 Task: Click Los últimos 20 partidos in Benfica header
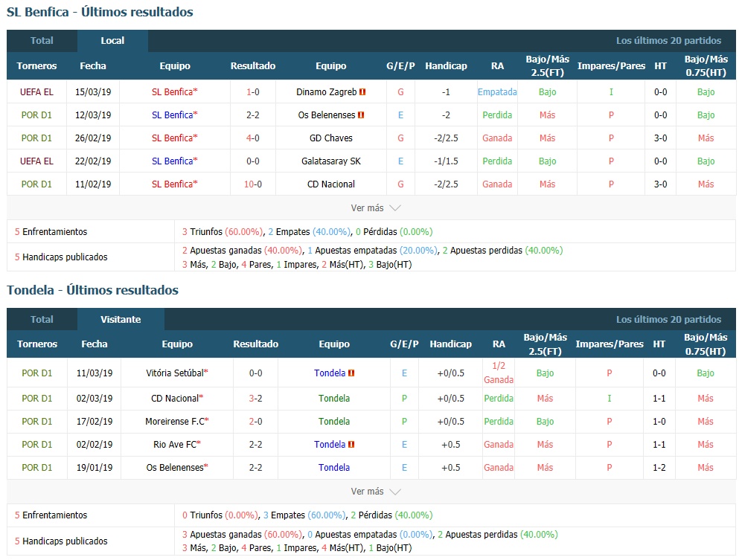click(668, 41)
